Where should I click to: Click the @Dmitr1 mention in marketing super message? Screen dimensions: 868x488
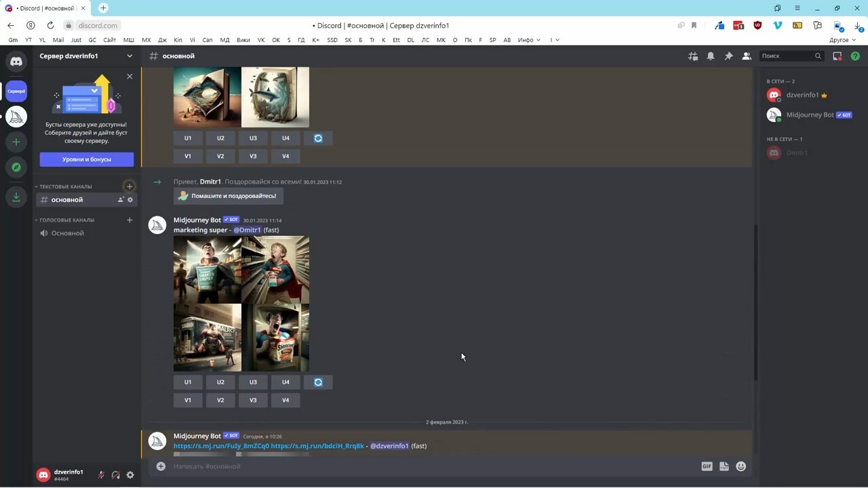point(247,230)
